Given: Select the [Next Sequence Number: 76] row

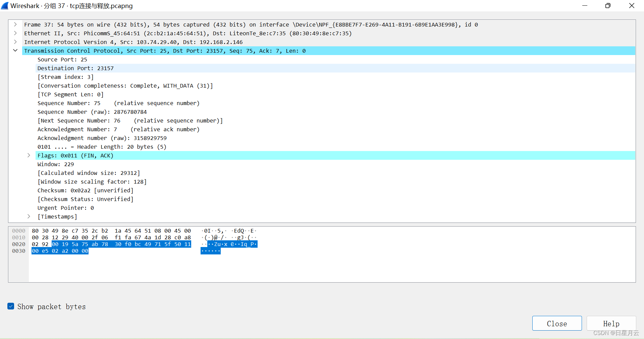Looking at the screenshot, I should (335, 120).
